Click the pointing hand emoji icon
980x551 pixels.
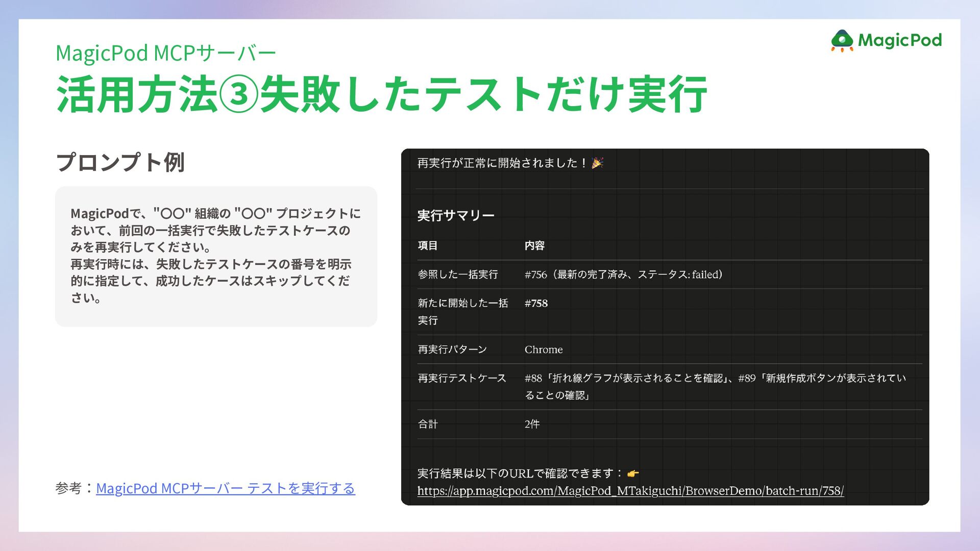(x=633, y=474)
